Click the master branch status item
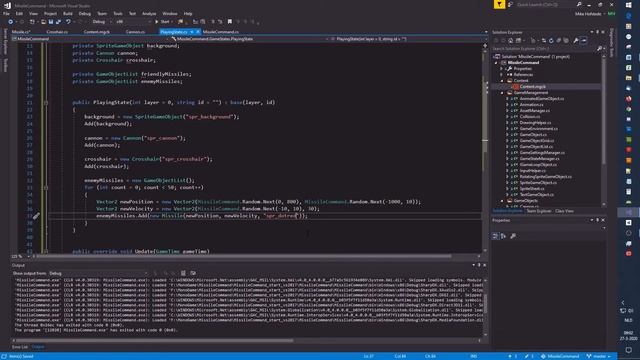Viewport: 640px width, 360px height. [599, 356]
